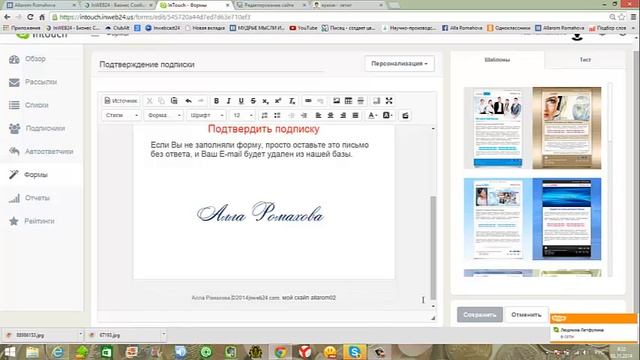Align text to the left
640x360 pixels.
click(x=318, y=116)
